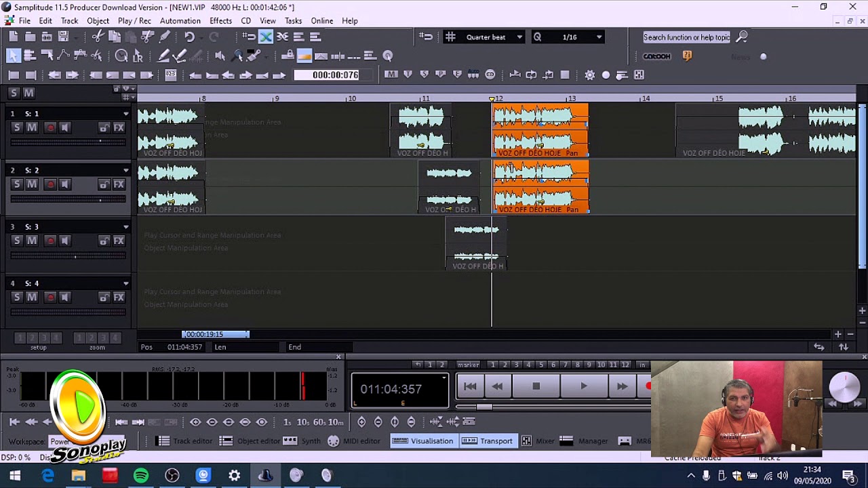
Task: Click the lock objects padlock icon
Action: click(288, 56)
